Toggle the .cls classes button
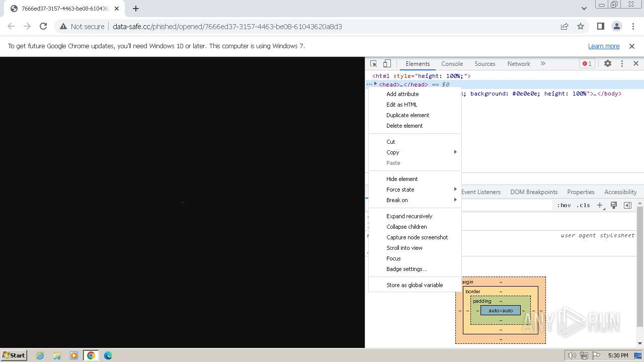 (583, 205)
